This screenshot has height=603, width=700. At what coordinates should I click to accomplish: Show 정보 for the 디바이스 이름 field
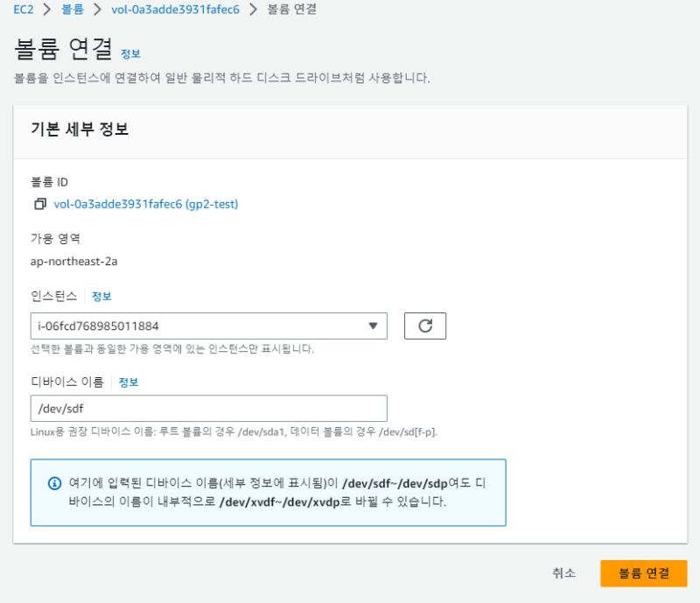click(x=129, y=382)
